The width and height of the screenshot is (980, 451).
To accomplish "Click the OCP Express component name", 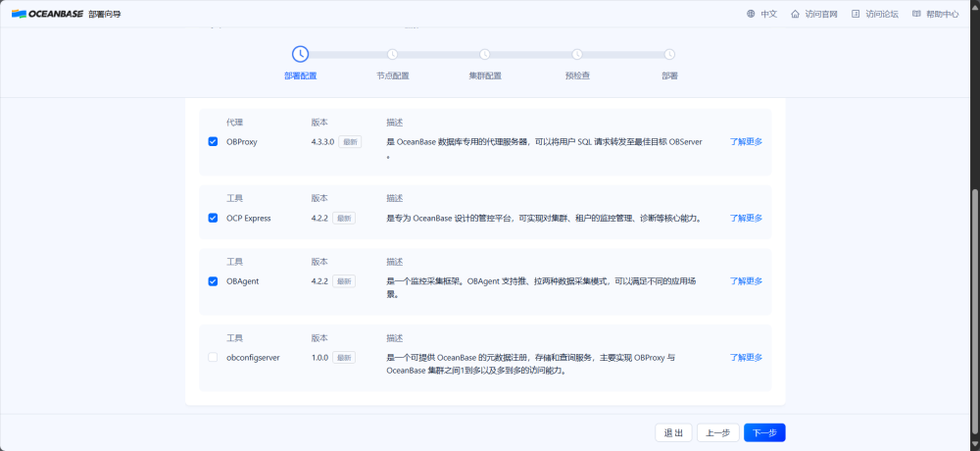I will 249,219.
